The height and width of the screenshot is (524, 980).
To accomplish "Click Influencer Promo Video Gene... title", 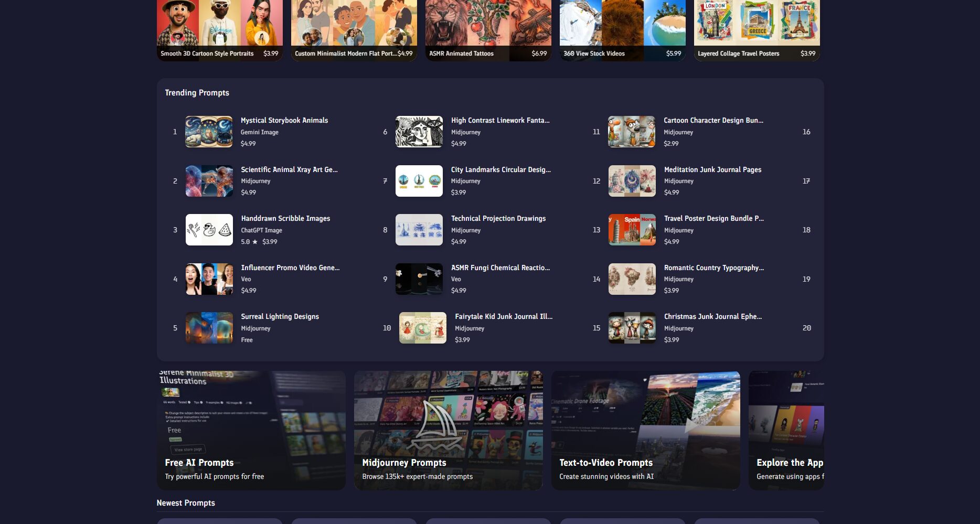I will [290, 268].
